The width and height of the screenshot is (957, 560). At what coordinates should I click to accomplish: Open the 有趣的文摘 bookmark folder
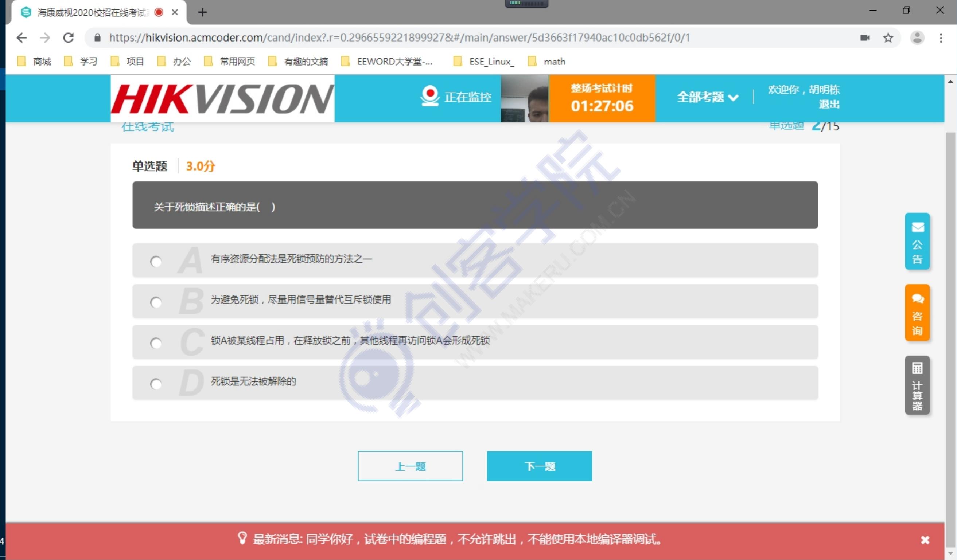tap(298, 61)
